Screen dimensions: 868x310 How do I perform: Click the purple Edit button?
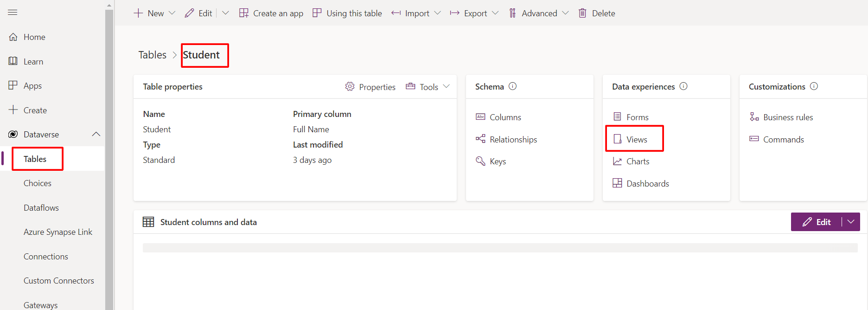click(x=817, y=222)
